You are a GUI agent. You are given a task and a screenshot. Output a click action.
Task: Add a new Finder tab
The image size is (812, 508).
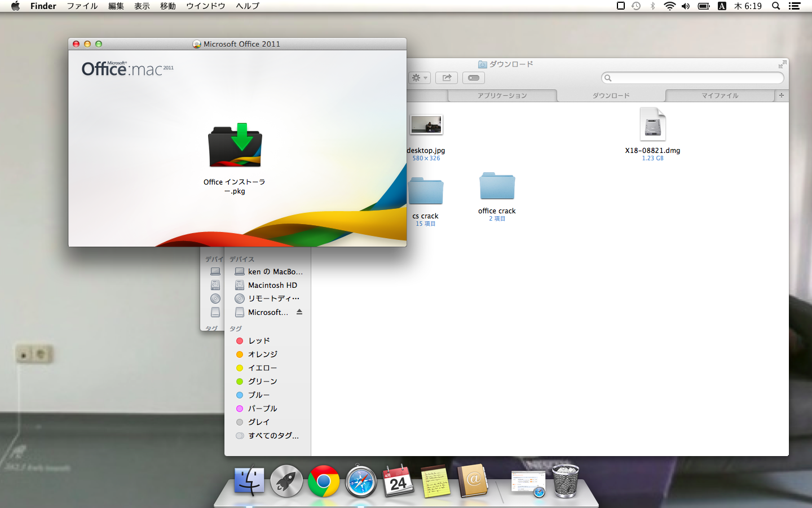(x=782, y=95)
